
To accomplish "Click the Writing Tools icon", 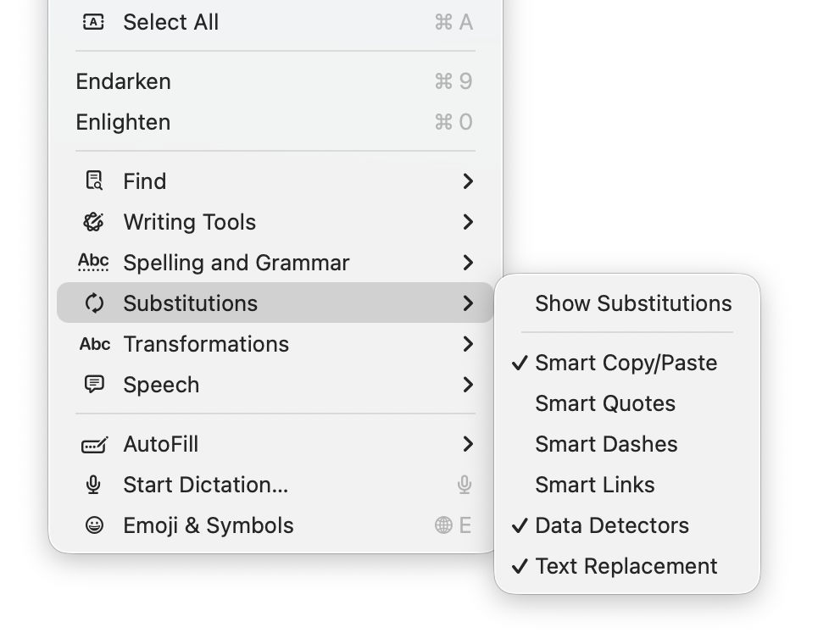I will tap(93, 222).
